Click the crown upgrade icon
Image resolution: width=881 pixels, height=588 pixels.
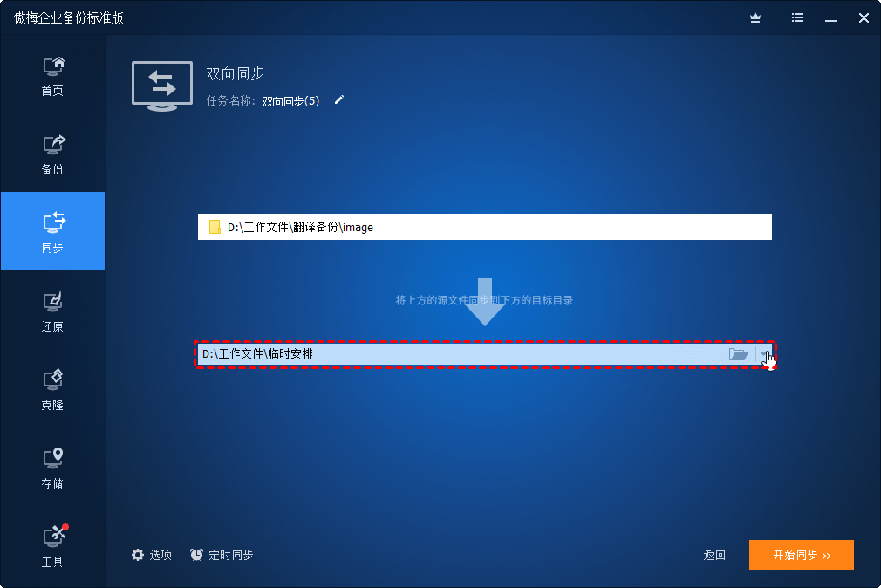(755, 18)
